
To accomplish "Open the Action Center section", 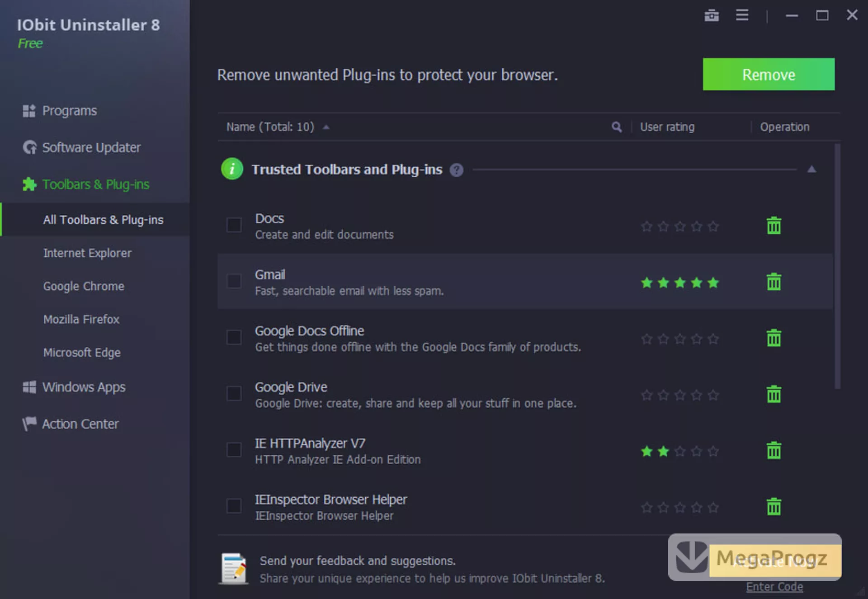I will point(80,424).
